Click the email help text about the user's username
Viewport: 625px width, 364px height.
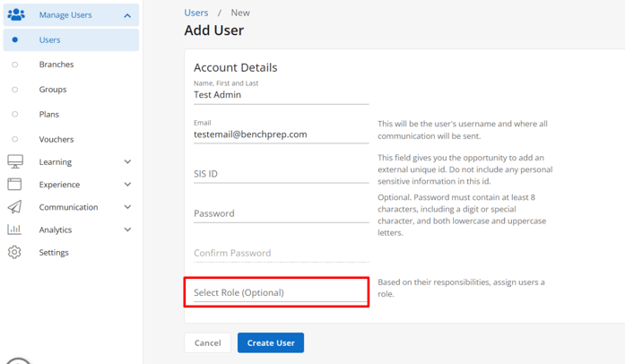(x=463, y=130)
